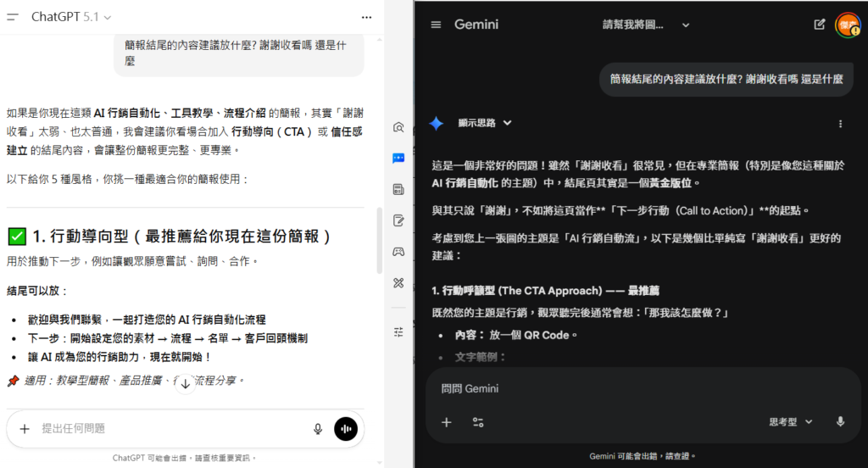Screen dimensions: 868x468
Task: Click the ChatGPT microphone dictation icon
Action: [x=318, y=429]
